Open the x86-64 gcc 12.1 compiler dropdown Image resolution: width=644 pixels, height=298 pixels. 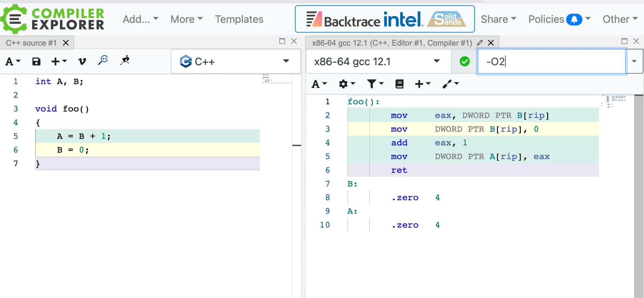[378, 61]
